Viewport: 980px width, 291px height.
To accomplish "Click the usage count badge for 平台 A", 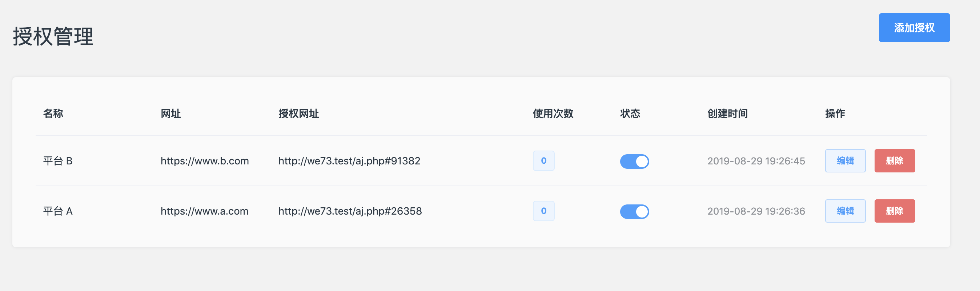I will tap(543, 211).
